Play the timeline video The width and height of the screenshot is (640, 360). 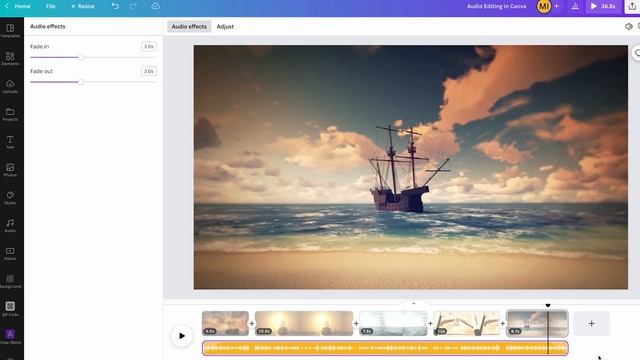[182, 336]
